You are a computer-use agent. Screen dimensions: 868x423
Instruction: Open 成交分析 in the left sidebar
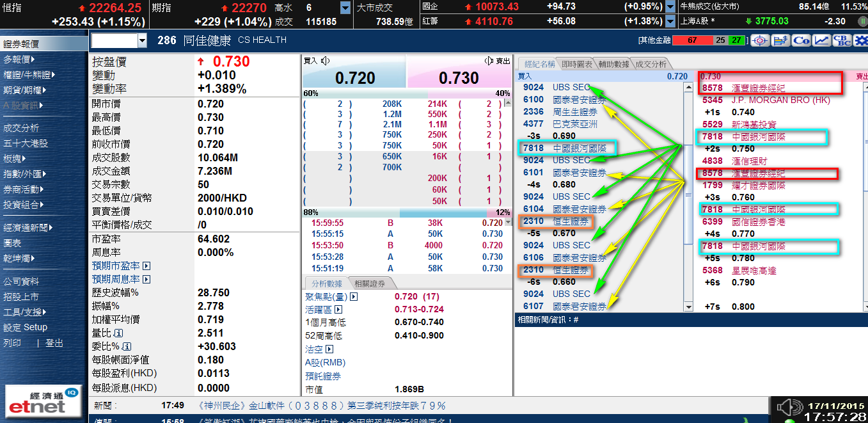pyautogui.click(x=21, y=128)
